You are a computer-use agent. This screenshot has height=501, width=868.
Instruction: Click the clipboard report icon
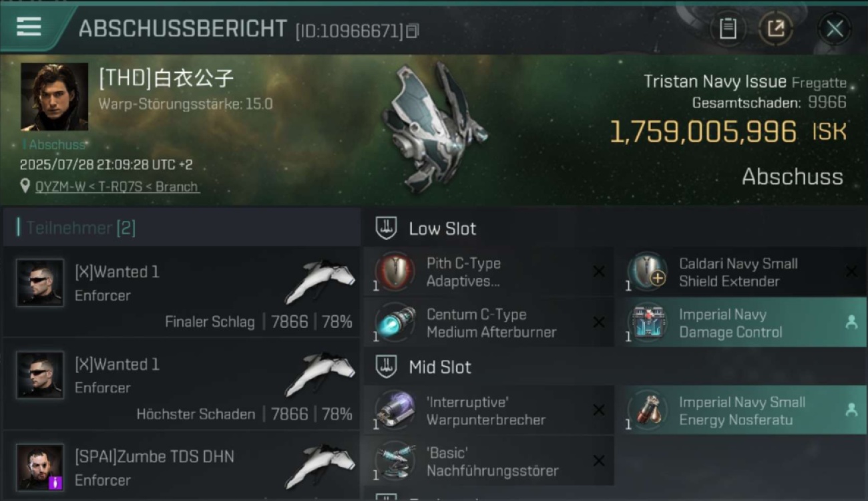pyautogui.click(x=728, y=29)
